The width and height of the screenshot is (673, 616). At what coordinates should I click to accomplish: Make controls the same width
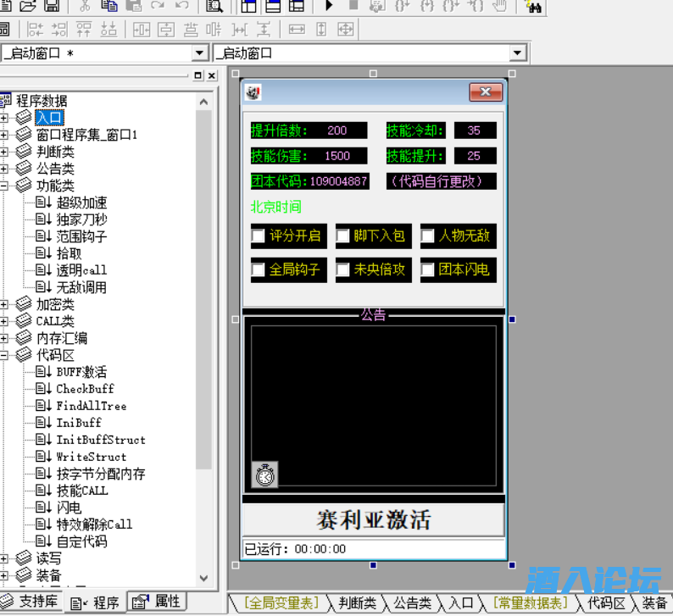tap(297, 30)
